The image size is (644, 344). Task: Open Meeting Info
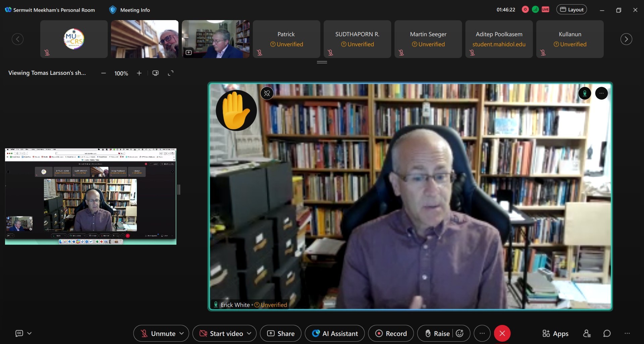[130, 10]
